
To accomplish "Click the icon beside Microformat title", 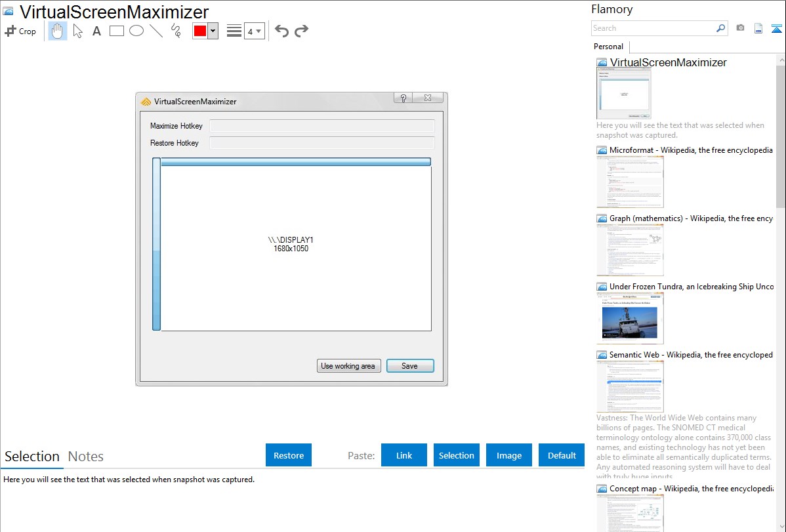I will pos(602,150).
